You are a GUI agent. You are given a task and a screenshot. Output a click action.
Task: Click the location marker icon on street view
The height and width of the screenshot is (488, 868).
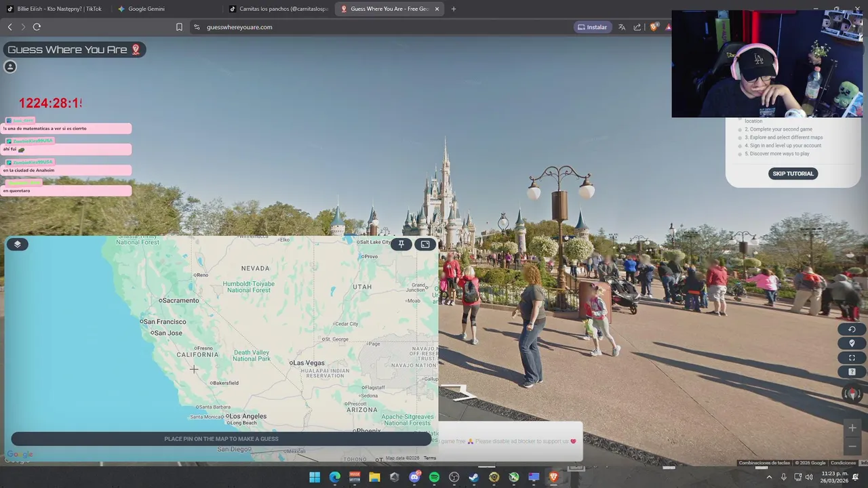click(x=852, y=344)
